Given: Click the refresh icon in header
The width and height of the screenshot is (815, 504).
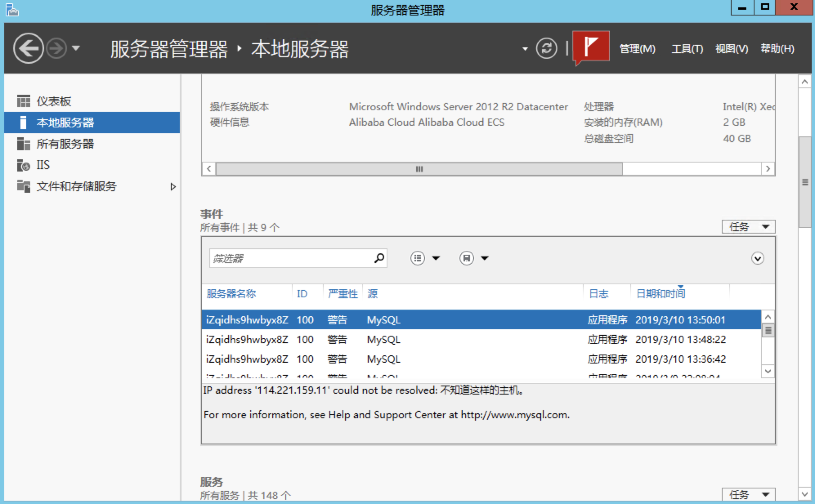Looking at the screenshot, I should [x=546, y=49].
